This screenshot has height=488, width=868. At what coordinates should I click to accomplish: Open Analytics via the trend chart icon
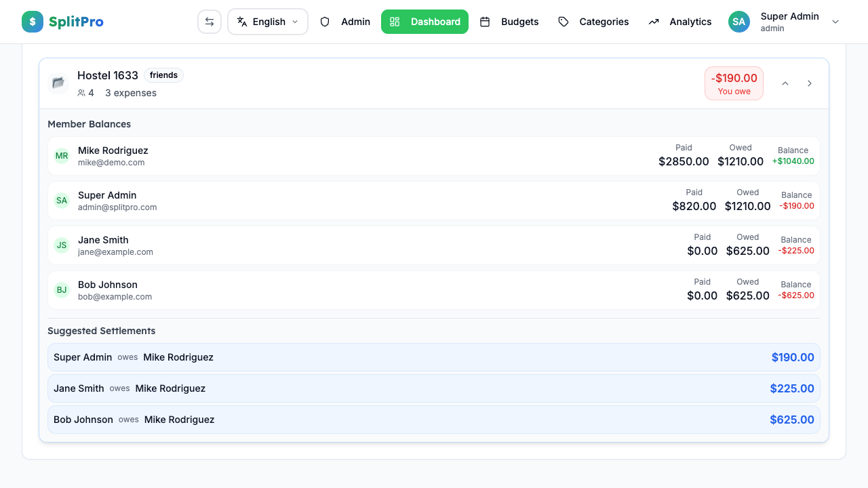tap(653, 22)
